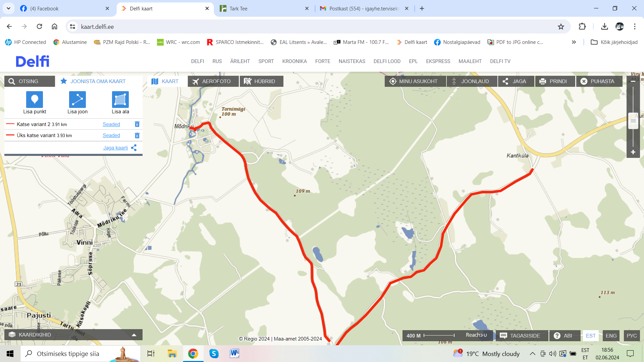Select the Lisa ala area tool
This screenshot has height=362, width=644.
click(120, 103)
